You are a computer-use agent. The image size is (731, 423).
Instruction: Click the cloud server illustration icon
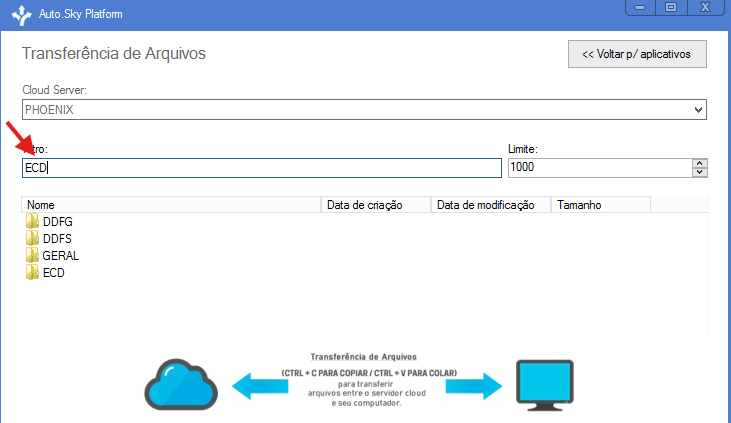click(181, 384)
